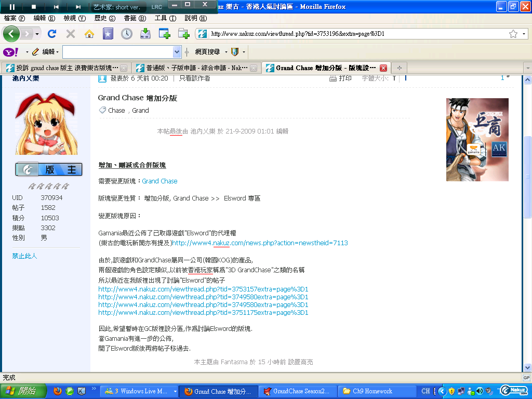
Task: Open the viewthread tid=3753157 link
Action: coord(203,289)
